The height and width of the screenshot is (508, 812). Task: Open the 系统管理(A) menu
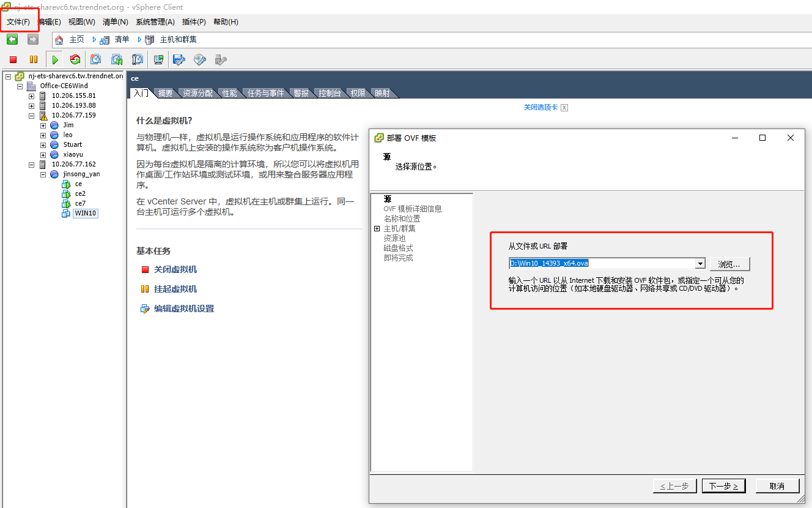[x=155, y=22]
